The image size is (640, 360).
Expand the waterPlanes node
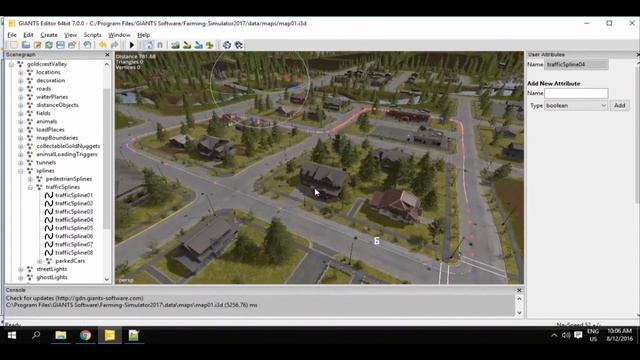(x=20, y=97)
